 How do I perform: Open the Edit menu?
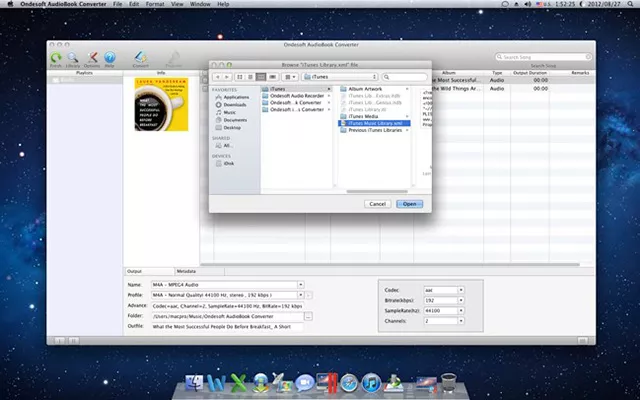click(x=134, y=4)
